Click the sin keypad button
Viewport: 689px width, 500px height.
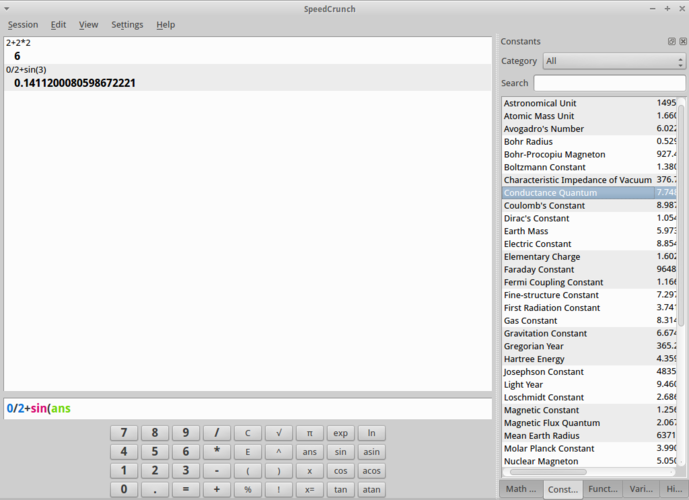click(x=341, y=452)
